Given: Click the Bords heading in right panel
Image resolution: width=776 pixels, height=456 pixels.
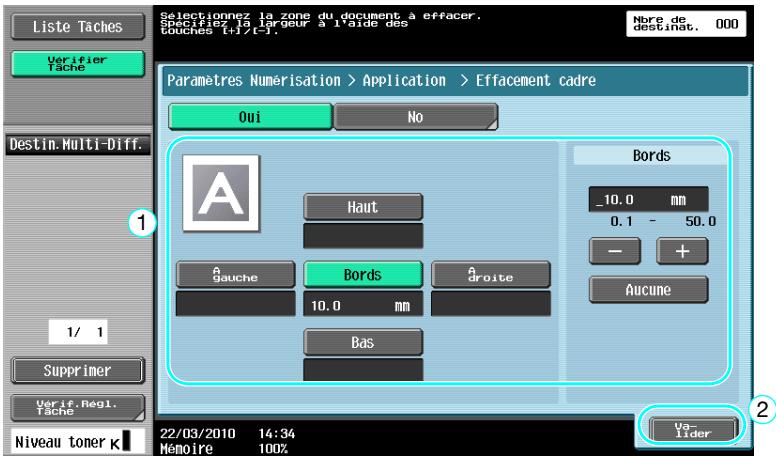Looking at the screenshot, I should [651, 155].
